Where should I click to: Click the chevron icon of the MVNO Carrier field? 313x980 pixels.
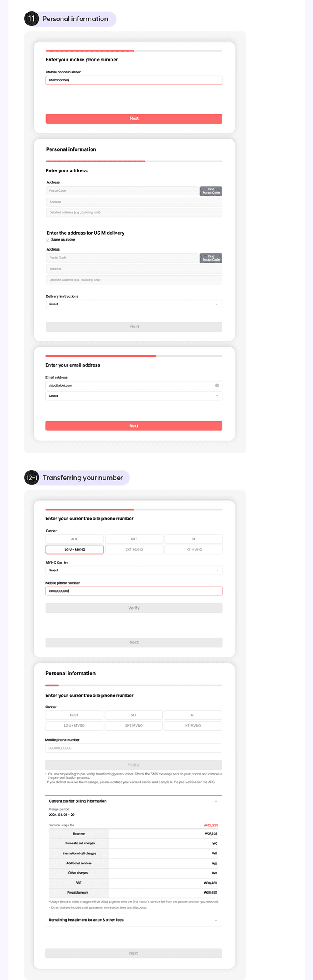217,570
